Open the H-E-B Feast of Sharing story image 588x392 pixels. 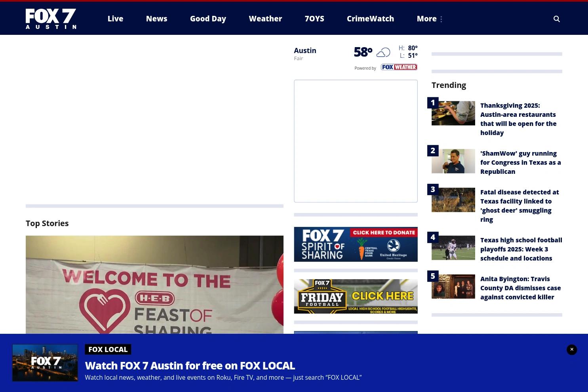click(x=154, y=285)
